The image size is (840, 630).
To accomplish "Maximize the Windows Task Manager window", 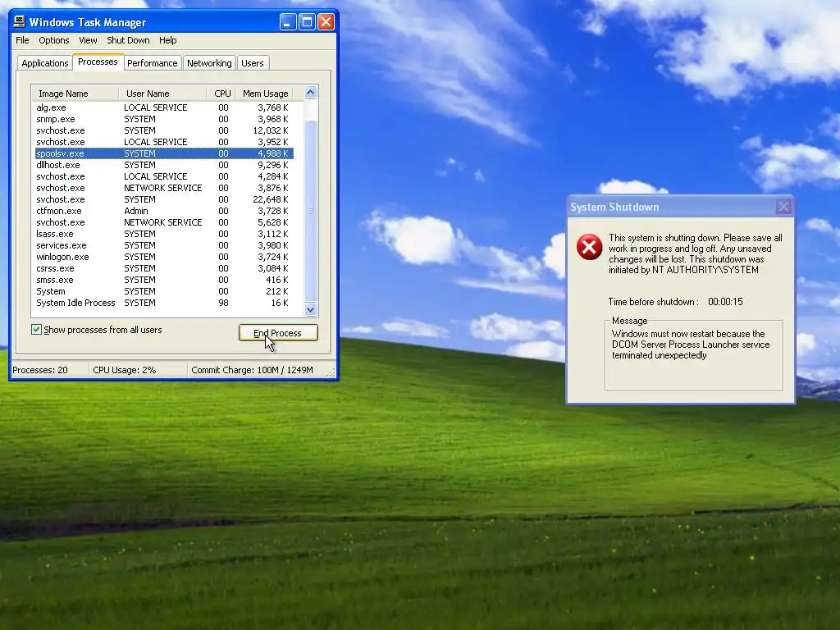I will click(x=307, y=22).
